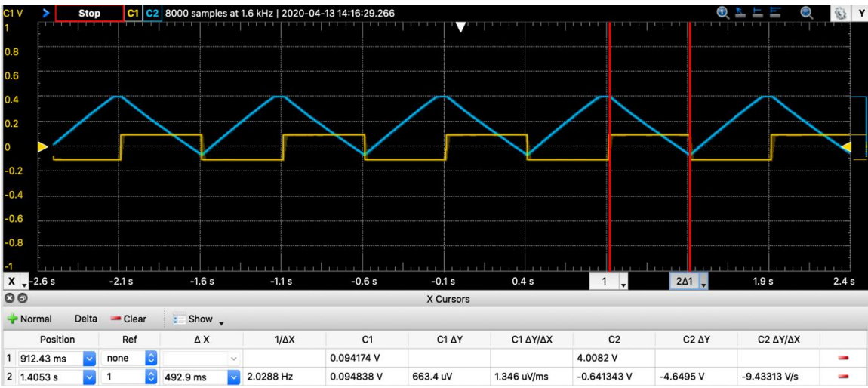Open the disabled ΔX dropdown in row 1

(x=233, y=358)
